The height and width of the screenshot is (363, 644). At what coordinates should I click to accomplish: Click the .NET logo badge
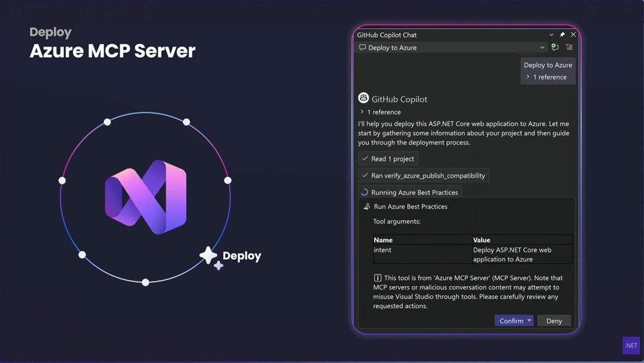(x=630, y=345)
